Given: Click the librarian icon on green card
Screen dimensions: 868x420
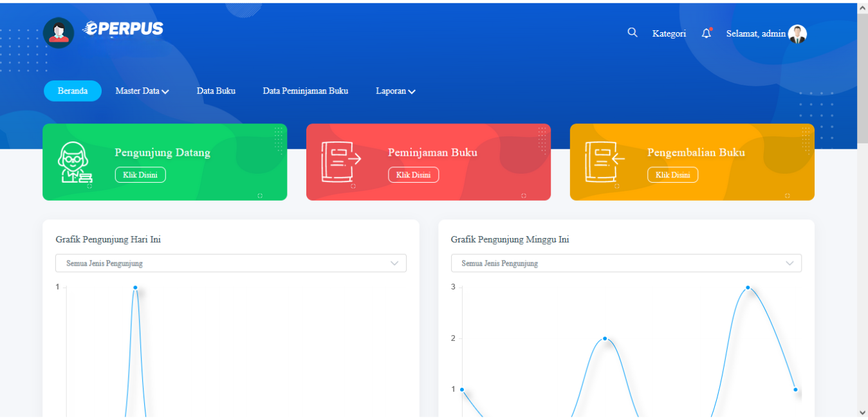Looking at the screenshot, I should click(75, 162).
